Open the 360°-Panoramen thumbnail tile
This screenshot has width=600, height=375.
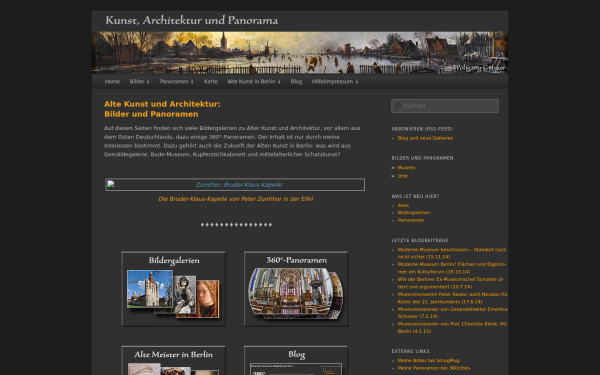point(296,289)
